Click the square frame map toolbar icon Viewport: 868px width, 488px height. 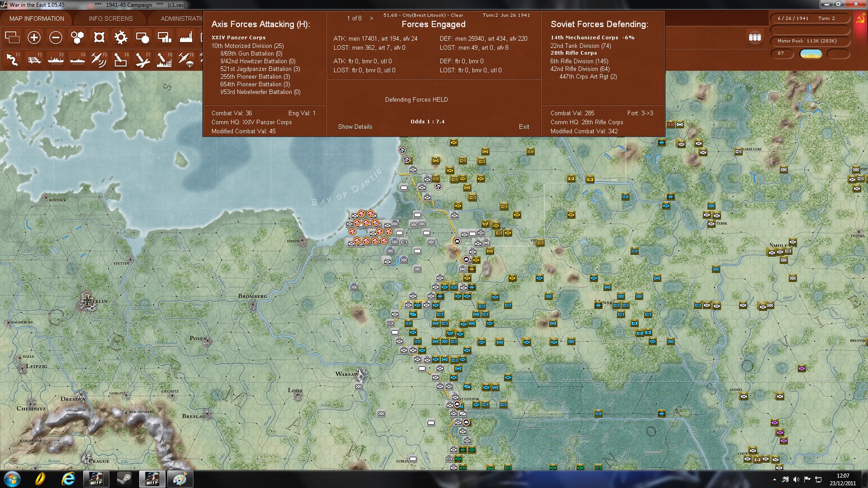tap(99, 38)
